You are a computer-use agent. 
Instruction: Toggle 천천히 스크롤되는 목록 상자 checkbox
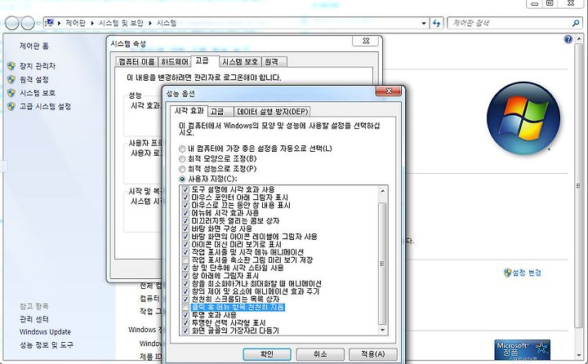(185, 300)
